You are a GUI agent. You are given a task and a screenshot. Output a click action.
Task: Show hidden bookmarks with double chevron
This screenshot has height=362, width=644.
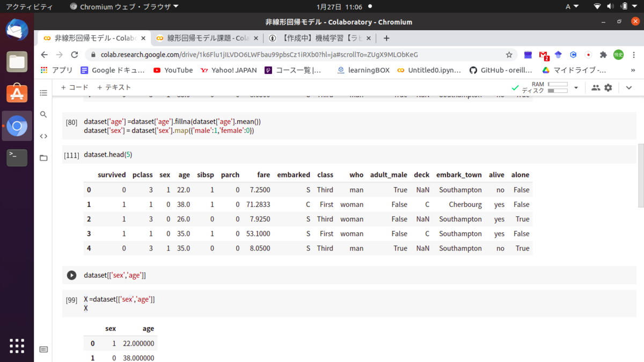(x=634, y=70)
